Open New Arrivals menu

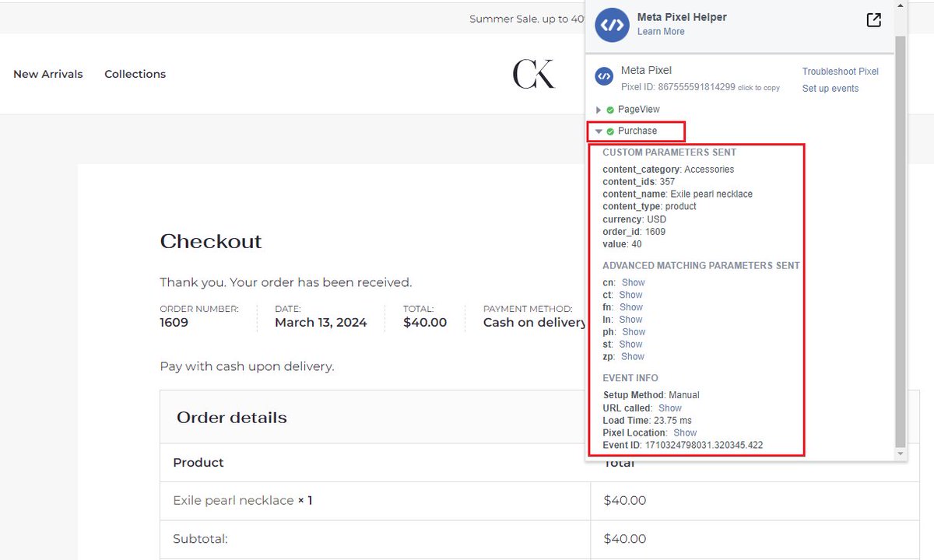pyautogui.click(x=48, y=74)
